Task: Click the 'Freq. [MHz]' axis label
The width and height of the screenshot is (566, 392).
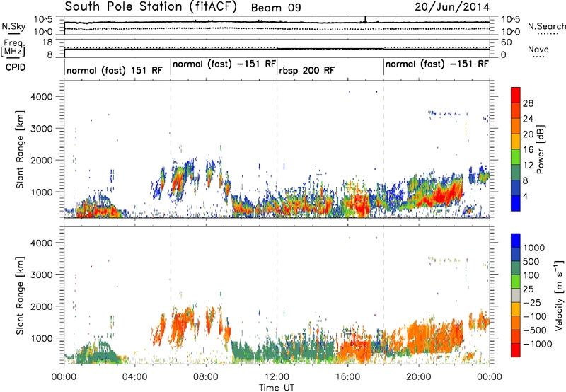Action: [13, 47]
